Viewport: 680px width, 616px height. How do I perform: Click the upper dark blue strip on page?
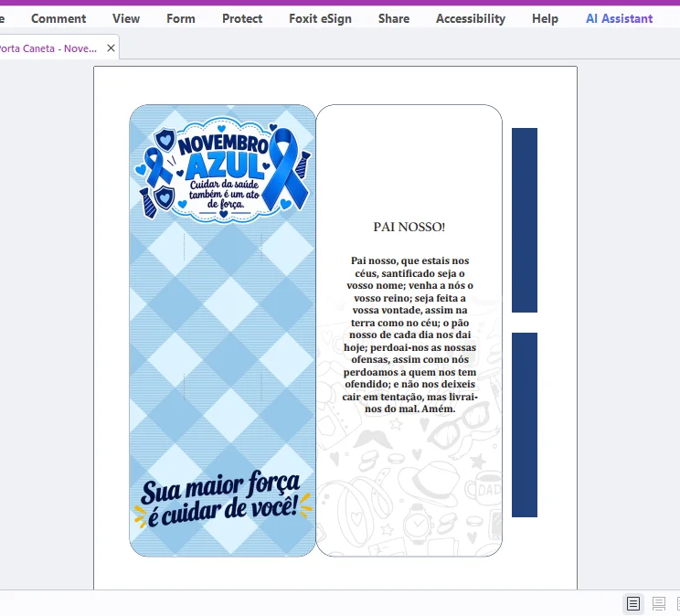(x=525, y=220)
